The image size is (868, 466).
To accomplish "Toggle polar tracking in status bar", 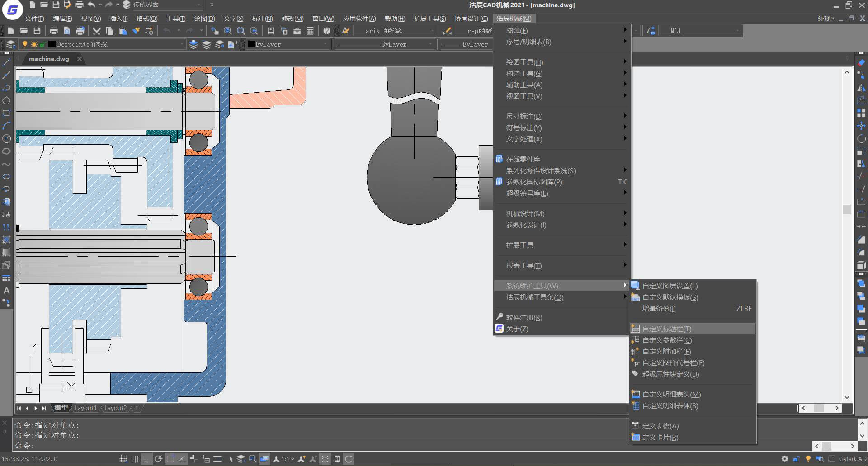I will coord(158,459).
